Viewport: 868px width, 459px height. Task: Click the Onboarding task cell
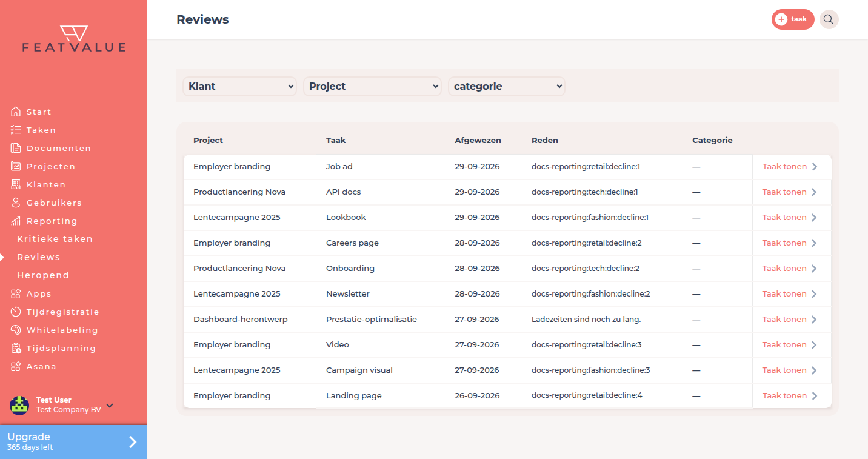pyautogui.click(x=350, y=269)
